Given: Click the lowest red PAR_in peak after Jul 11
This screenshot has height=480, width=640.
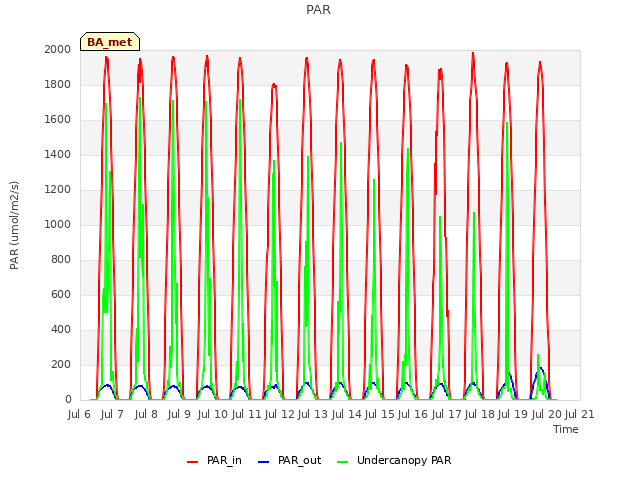Looking at the screenshot, I should coord(274,85).
